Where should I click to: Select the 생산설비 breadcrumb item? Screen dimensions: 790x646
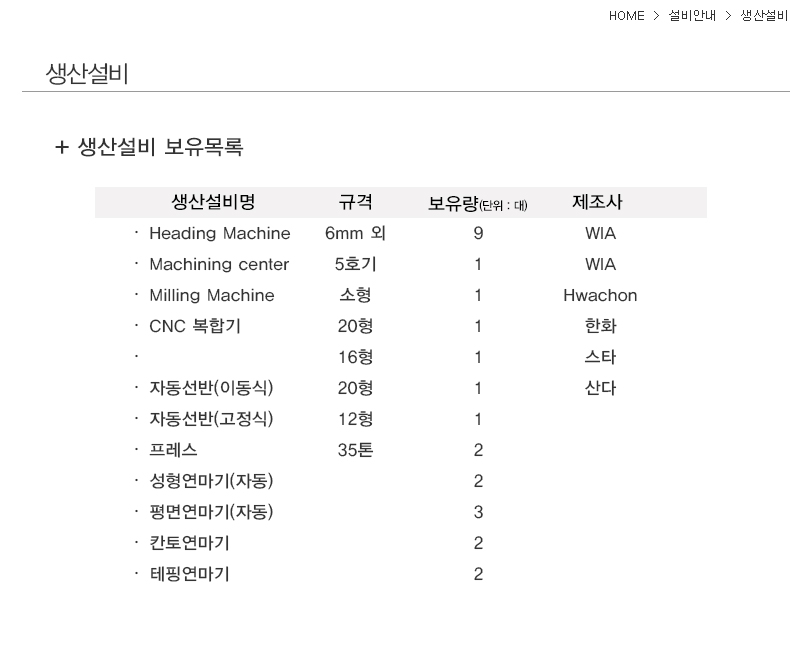click(764, 15)
